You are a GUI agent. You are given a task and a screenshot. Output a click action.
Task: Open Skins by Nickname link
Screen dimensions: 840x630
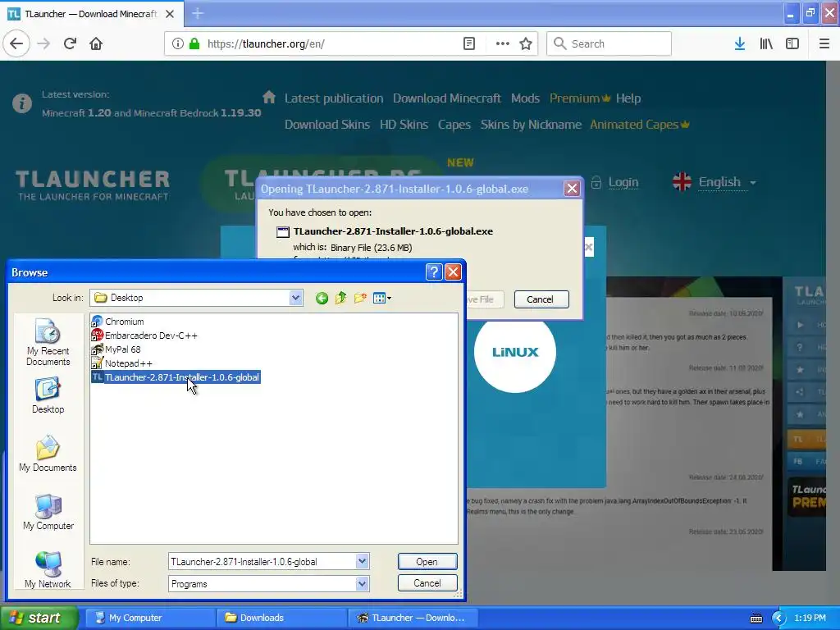tap(531, 125)
